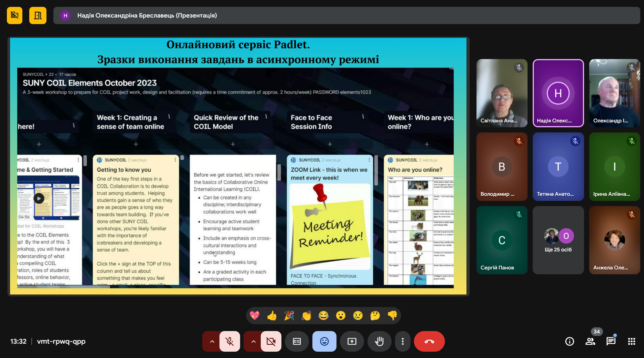Send the thinking face reaction
The image size is (644, 358).
click(x=375, y=316)
